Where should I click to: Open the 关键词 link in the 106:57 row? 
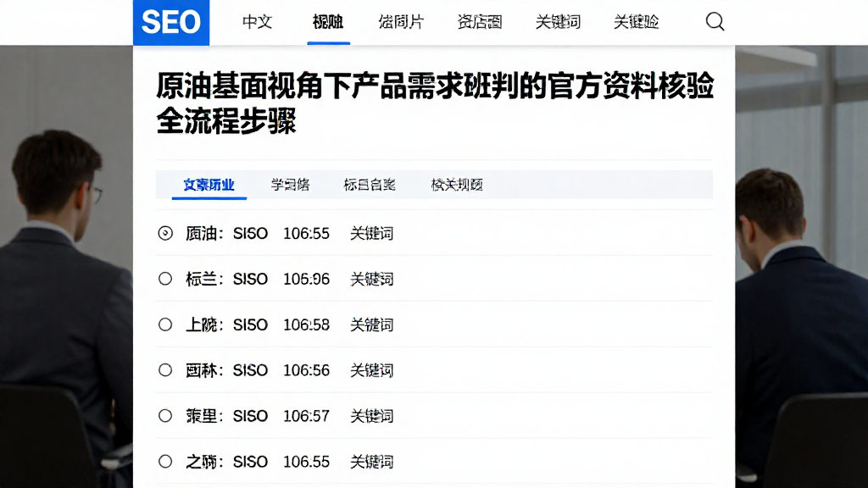(371, 416)
